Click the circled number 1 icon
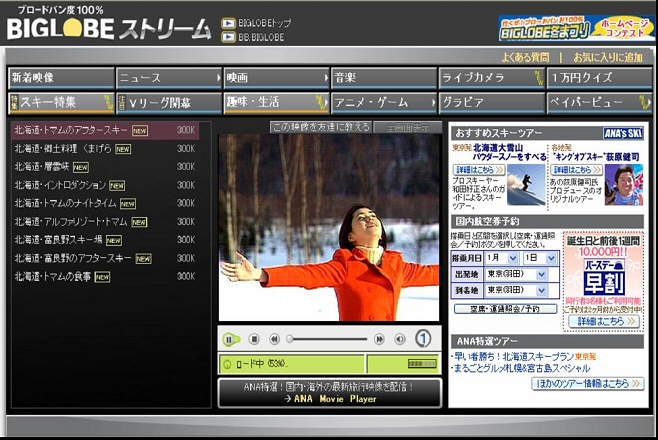658x440 pixels. [423, 338]
